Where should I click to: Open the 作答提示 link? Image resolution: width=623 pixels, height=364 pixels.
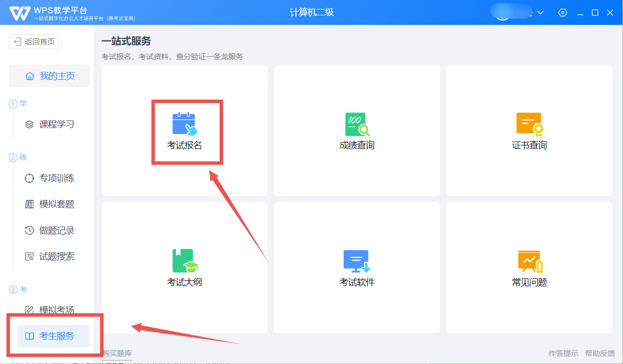(x=563, y=353)
